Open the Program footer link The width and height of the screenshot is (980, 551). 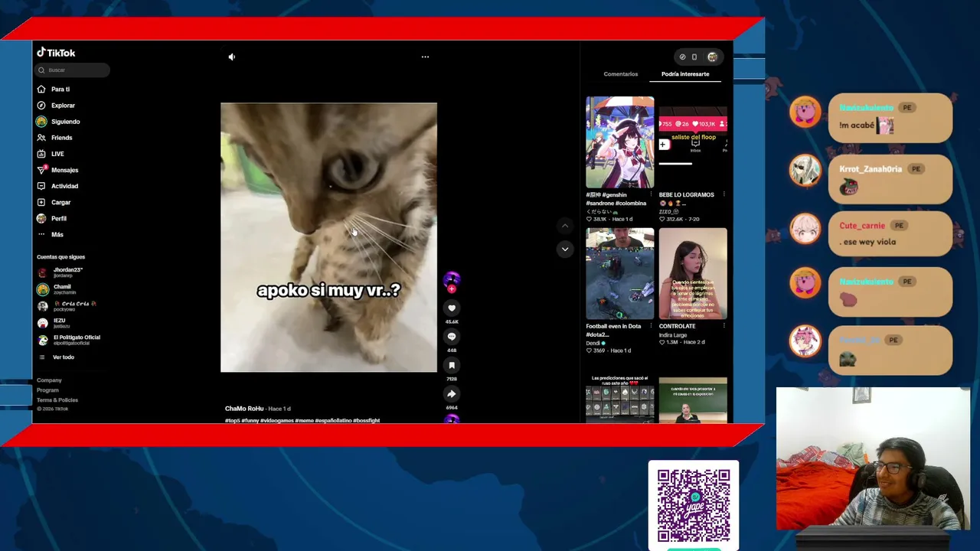tap(47, 390)
